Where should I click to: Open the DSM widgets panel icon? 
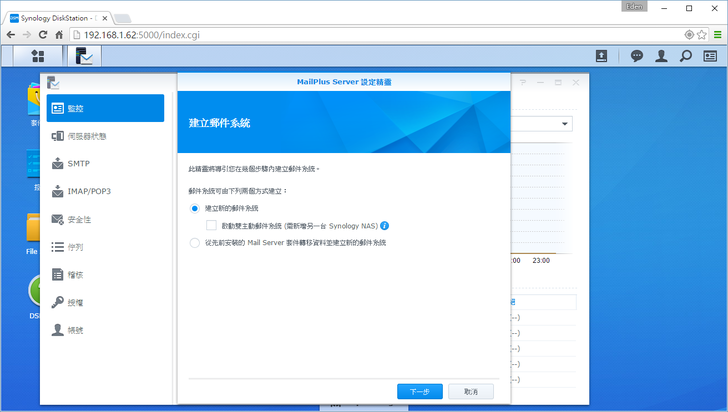pos(710,57)
